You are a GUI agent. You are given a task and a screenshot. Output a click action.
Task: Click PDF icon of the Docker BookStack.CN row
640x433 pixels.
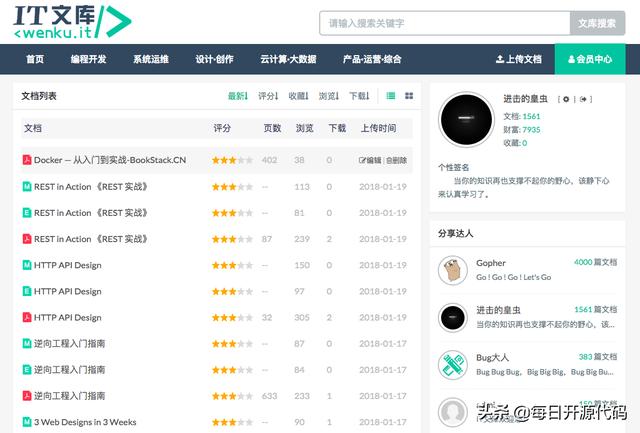27,160
